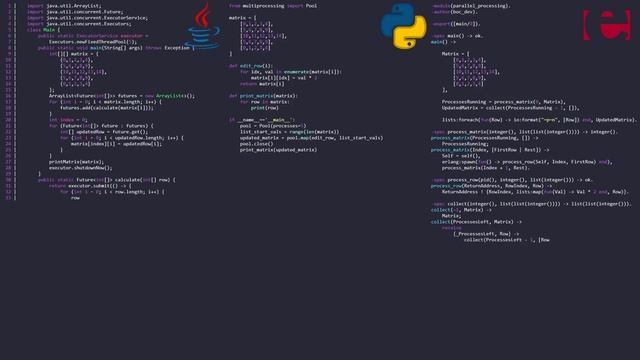
Task: Click 'UpdatedMatrix = collect(ProcessesRunning - 1, [])' line
Action: click(511, 108)
